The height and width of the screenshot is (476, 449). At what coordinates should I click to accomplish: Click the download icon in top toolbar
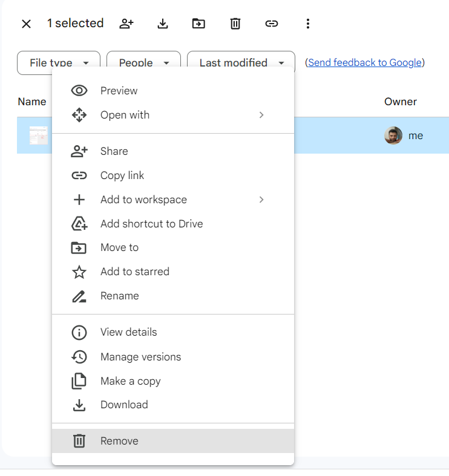click(163, 24)
